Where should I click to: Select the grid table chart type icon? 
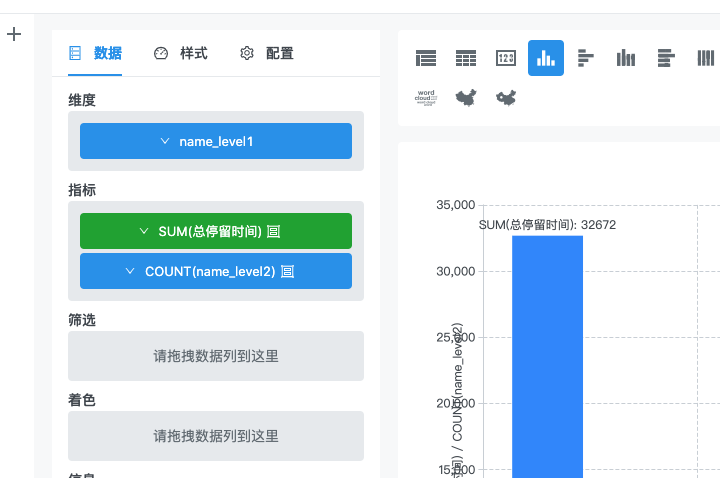point(466,58)
